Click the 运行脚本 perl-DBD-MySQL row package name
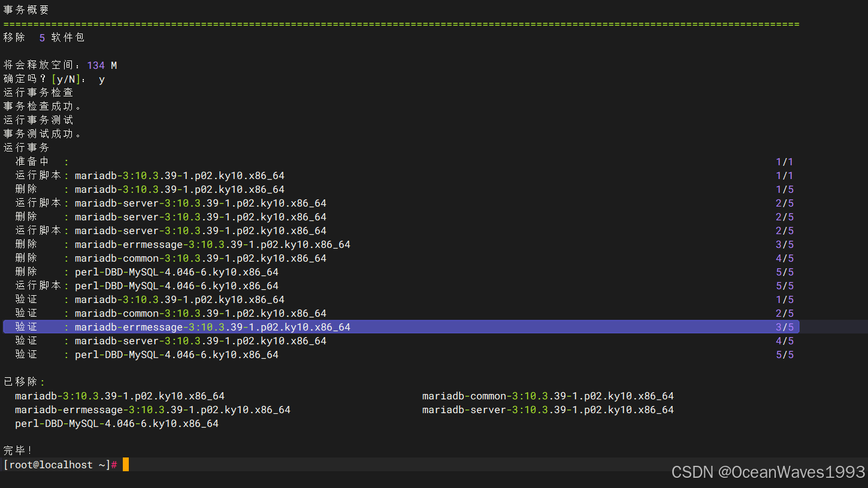The height and width of the screenshot is (488, 868). (x=177, y=286)
